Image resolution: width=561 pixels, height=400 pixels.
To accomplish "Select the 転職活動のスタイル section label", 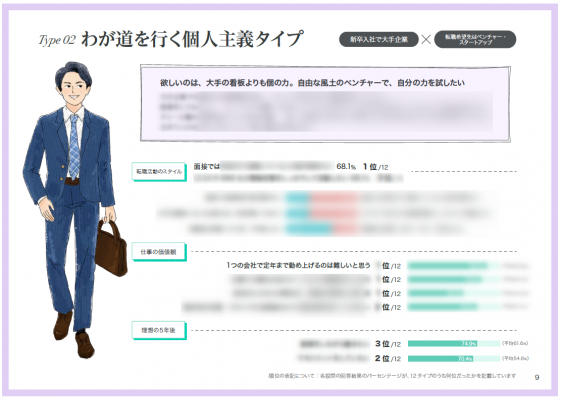I will (159, 171).
